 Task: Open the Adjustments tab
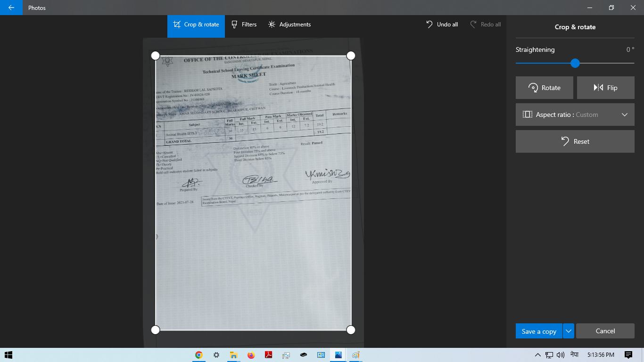pyautogui.click(x=289, y=25)
